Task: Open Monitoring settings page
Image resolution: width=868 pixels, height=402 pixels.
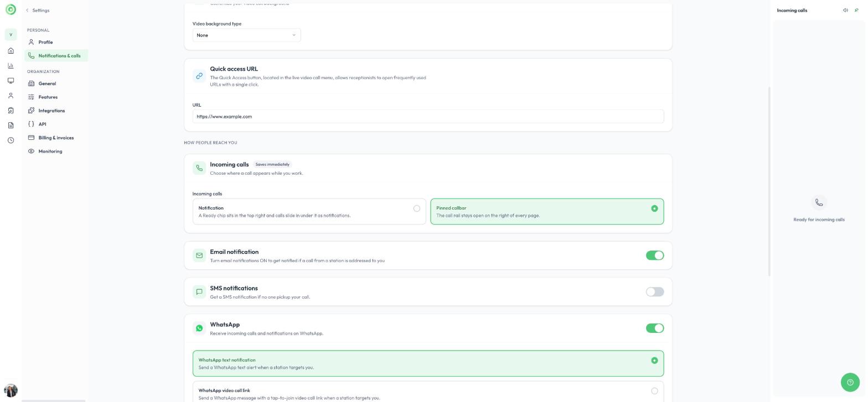Action: pos(56,152)
